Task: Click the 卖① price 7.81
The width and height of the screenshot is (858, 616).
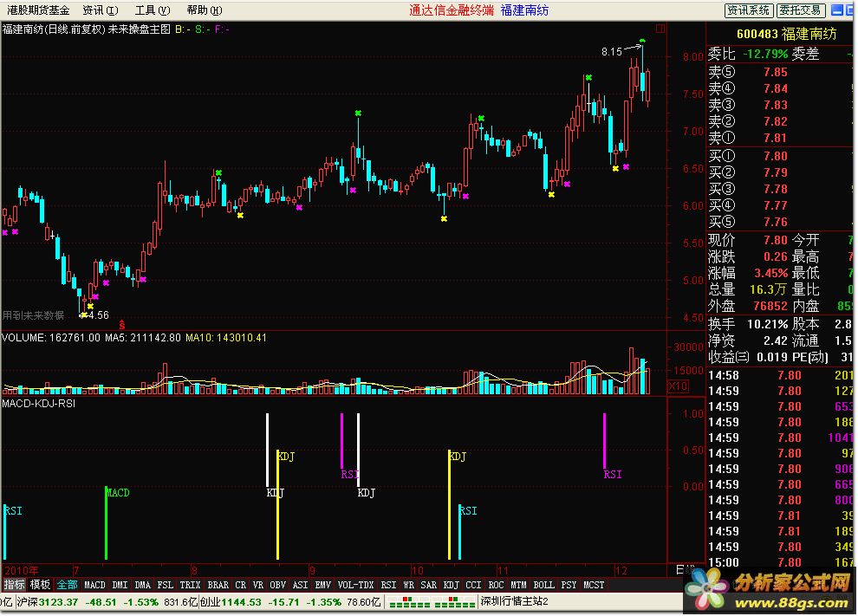Action: tap(776, 138)
